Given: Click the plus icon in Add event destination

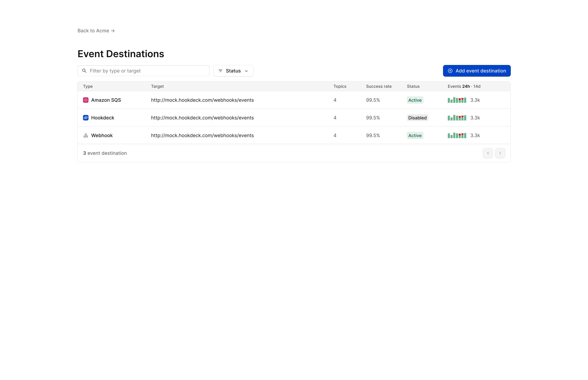Looking at the screenshot, I should click(450, 71).
